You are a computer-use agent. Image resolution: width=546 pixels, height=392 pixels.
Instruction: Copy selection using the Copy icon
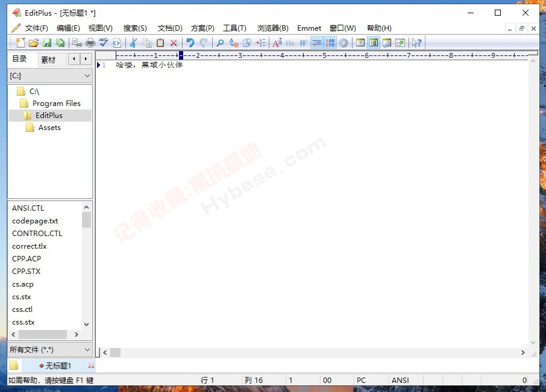[147, 43]
